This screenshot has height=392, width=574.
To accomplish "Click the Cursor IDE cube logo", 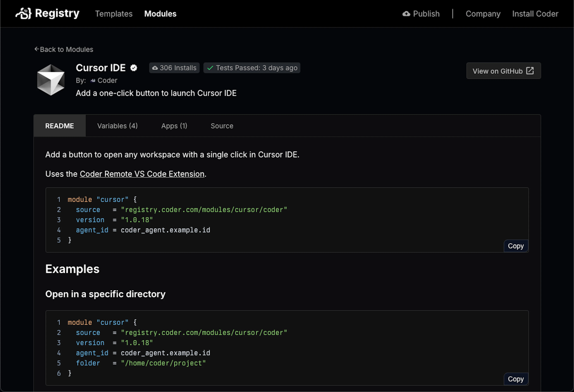I will point(51,80).
